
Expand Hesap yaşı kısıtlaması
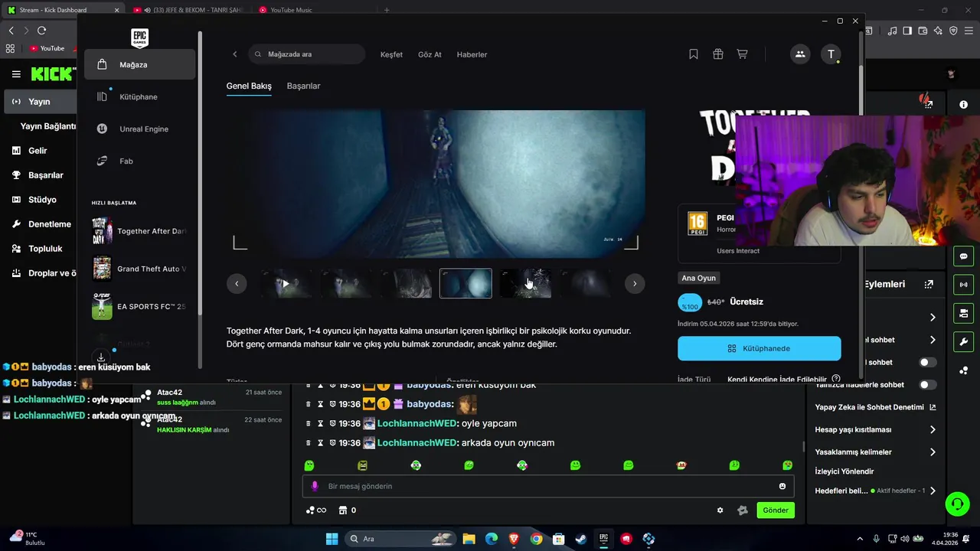tap(933, 429)
